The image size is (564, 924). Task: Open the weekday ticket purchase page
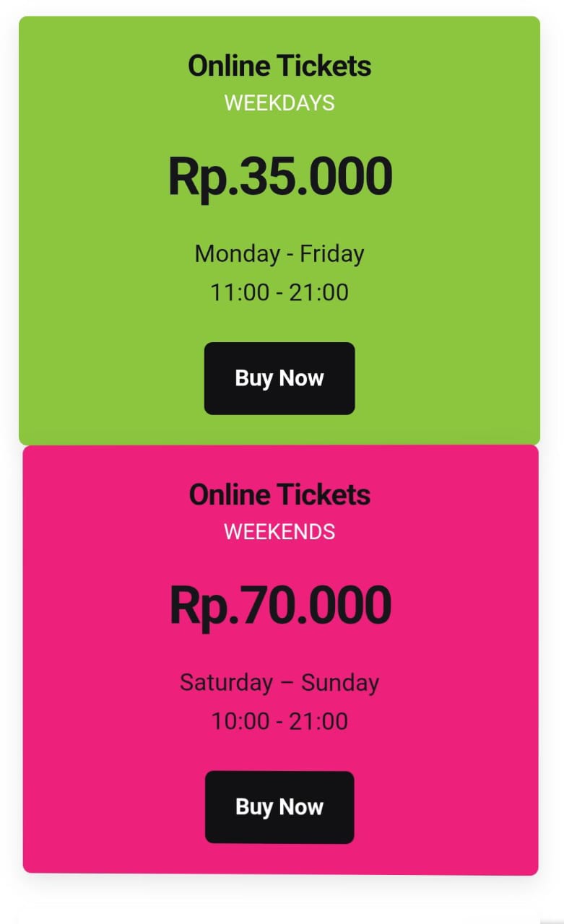(x=279, y=378)
